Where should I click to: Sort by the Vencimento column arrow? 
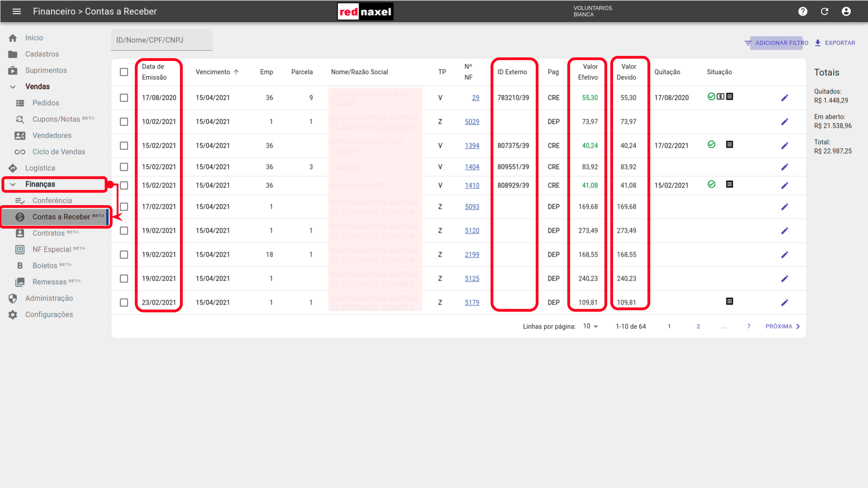click(x=236, y=72)
